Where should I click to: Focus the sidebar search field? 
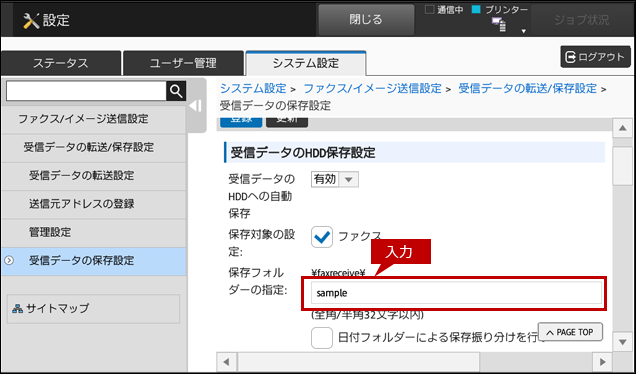[x=86, y=91]
